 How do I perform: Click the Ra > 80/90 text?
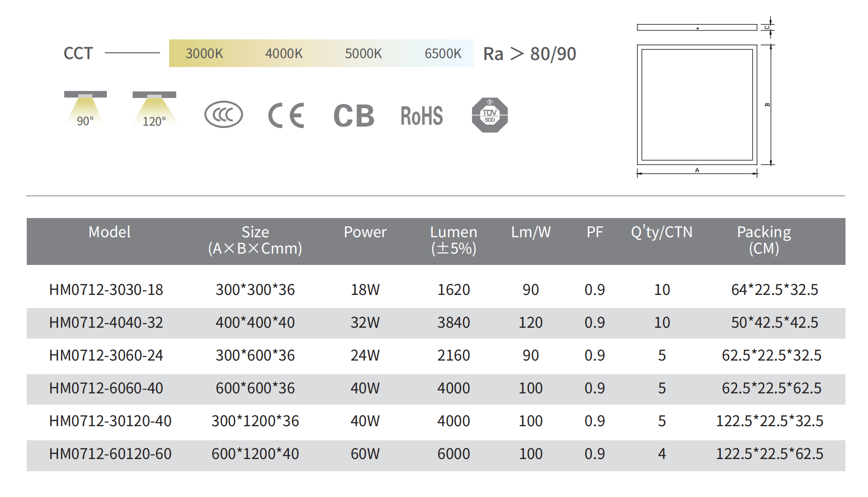pos(530,54)
